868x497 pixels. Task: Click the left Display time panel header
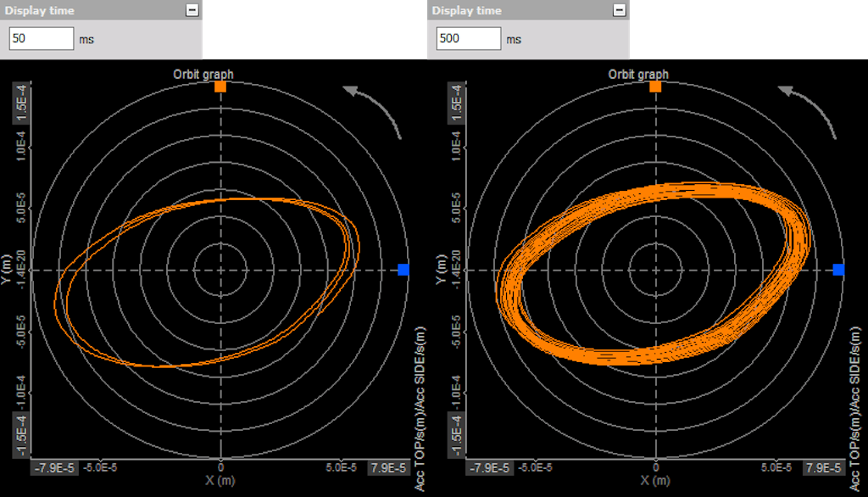point(101,10)
